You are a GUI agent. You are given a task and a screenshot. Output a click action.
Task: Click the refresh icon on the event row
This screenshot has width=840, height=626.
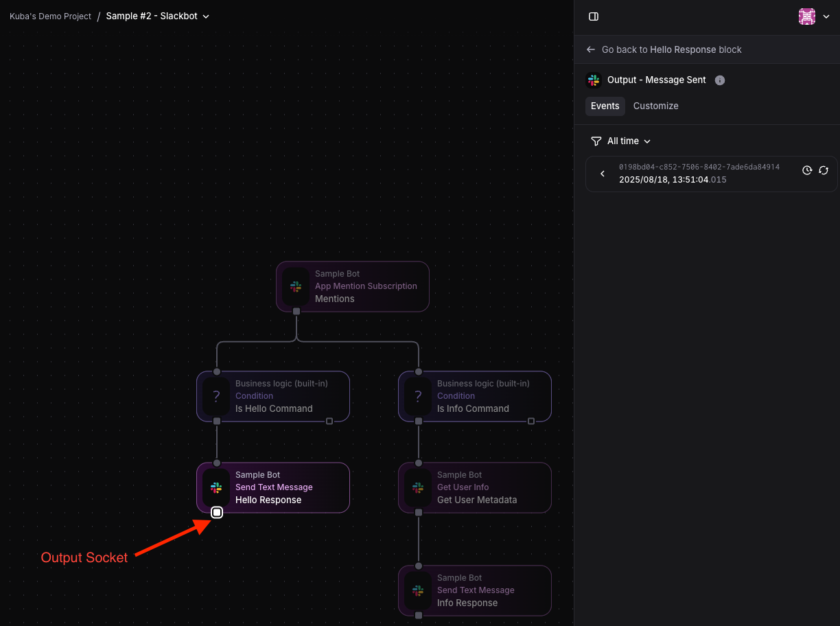[x=824, y=170]
